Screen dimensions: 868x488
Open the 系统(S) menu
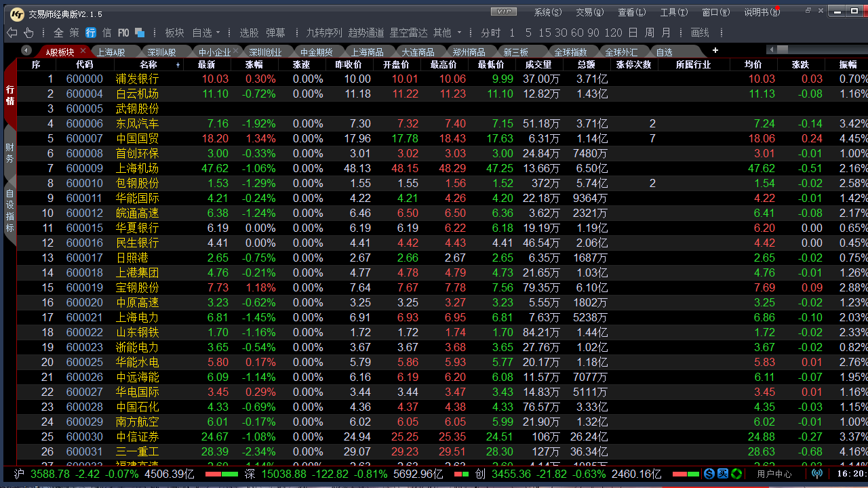point(548,12)
